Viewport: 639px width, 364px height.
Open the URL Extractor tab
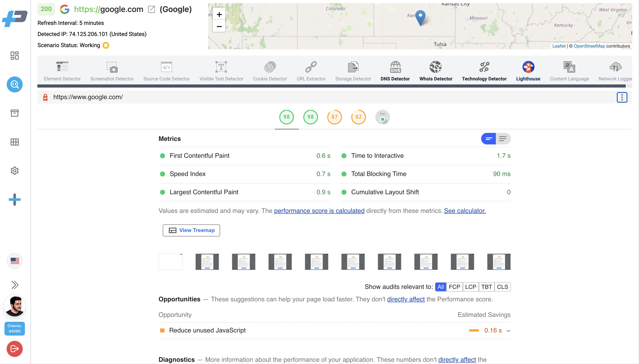[x=311, y=71]
